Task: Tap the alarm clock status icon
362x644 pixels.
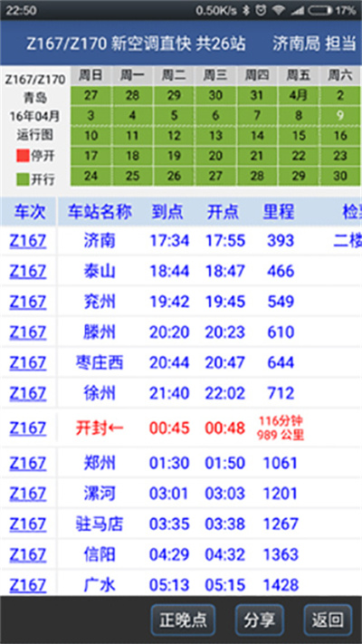Action: coord(261,10)
